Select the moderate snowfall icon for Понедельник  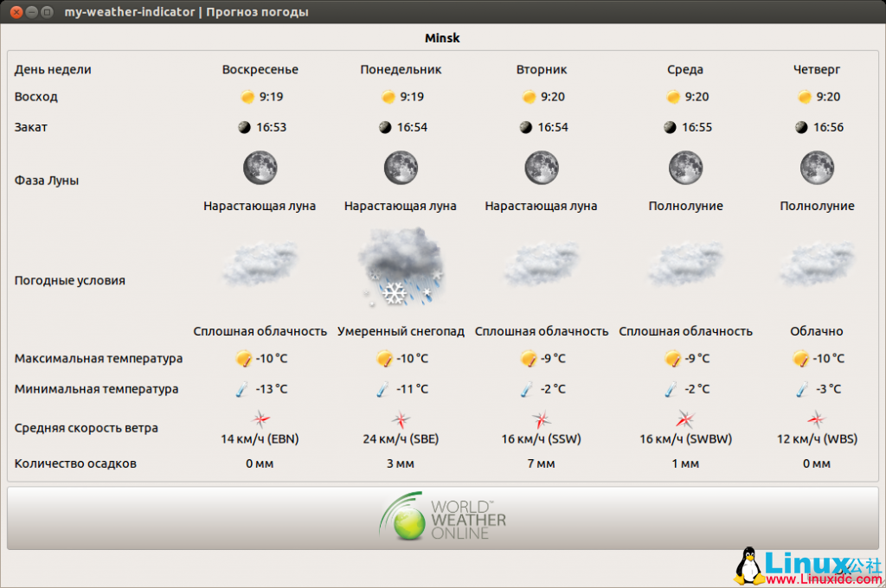pos(400,268)
